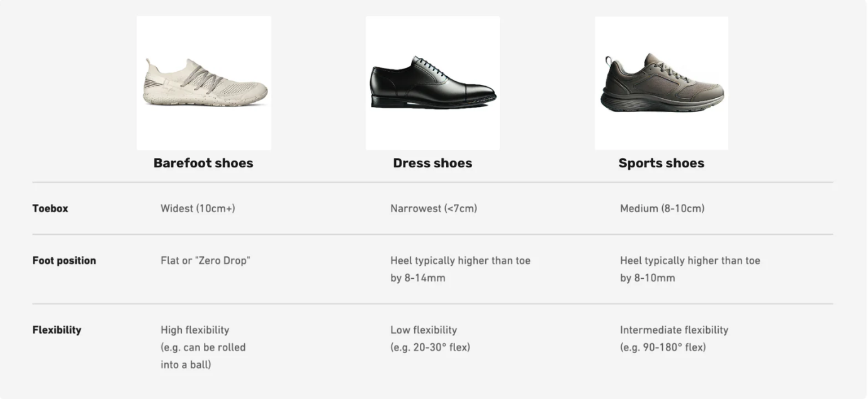Click the 'Medium (8-10cm)' toebox value
Viewport: 868px width, 399px height.
point(662,208)
